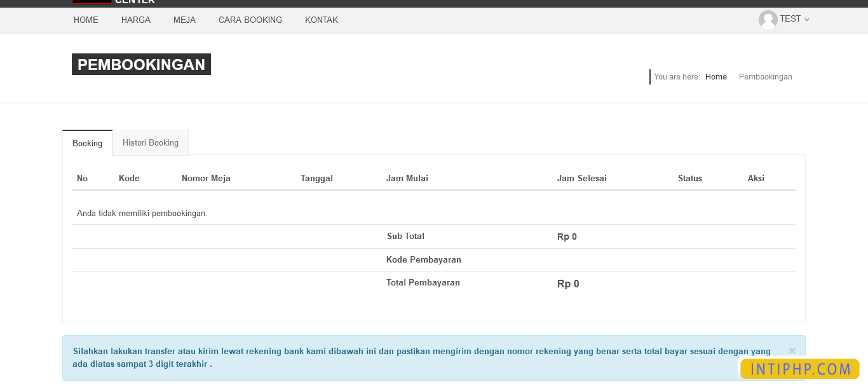Navigate to Home via the breadcrumb link
868x391 pixels.
point(715,76)
